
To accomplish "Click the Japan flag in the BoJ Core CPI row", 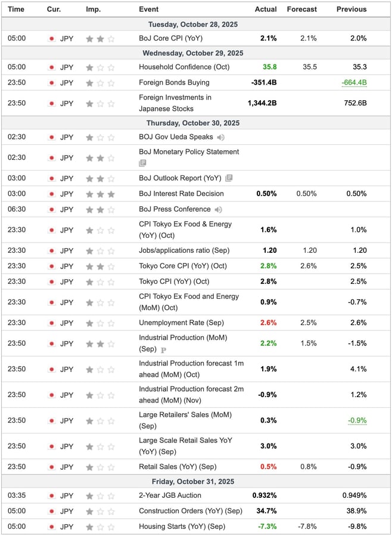I will (51, 39).
